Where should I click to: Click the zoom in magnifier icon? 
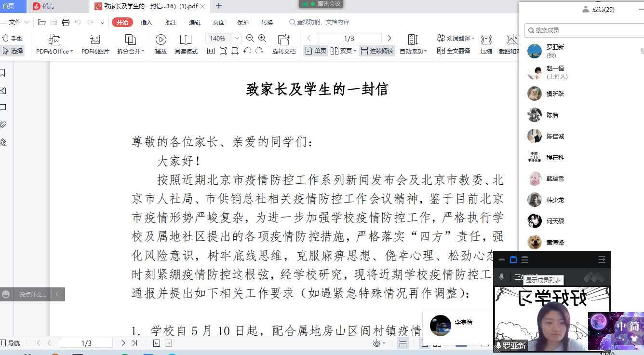[262, 38]
